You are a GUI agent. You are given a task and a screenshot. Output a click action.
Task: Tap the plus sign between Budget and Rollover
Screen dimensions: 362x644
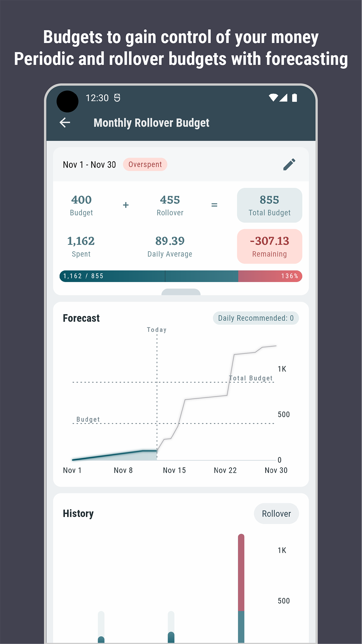126,205
